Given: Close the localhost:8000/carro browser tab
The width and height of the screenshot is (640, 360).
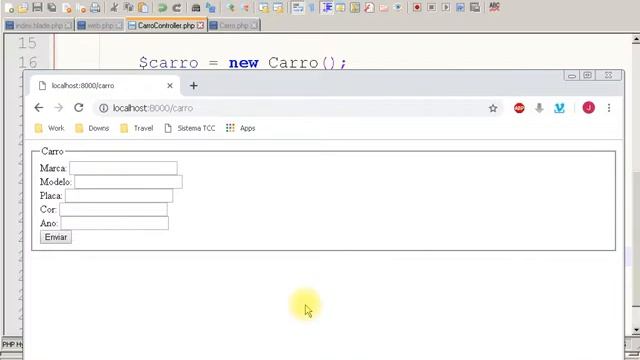Looking at the screenshot, I should point(170,86).
